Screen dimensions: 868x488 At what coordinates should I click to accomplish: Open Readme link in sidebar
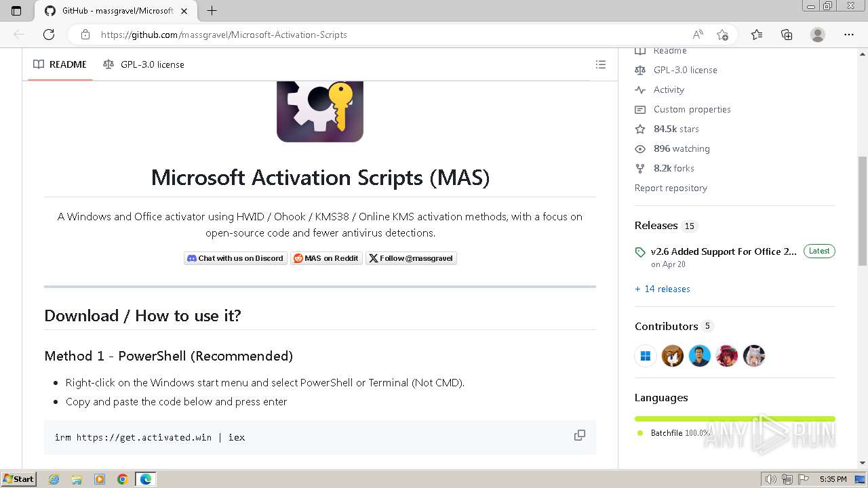pos(670,51)
